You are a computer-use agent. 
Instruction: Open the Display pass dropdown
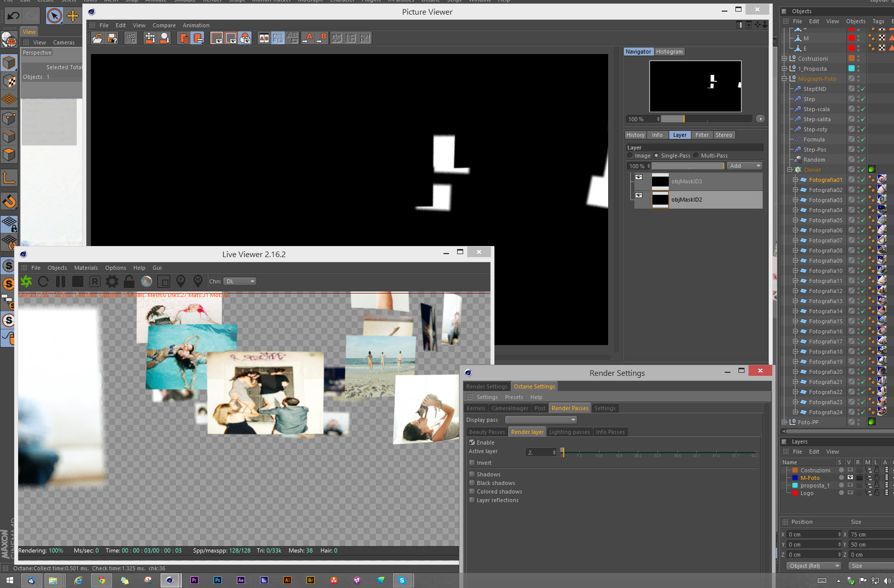pos(541,420)
